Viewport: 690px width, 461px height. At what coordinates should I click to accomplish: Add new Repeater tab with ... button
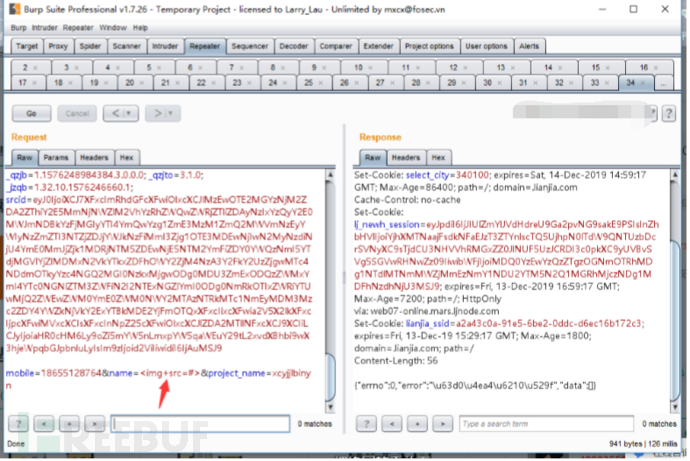tap(663, 83)
